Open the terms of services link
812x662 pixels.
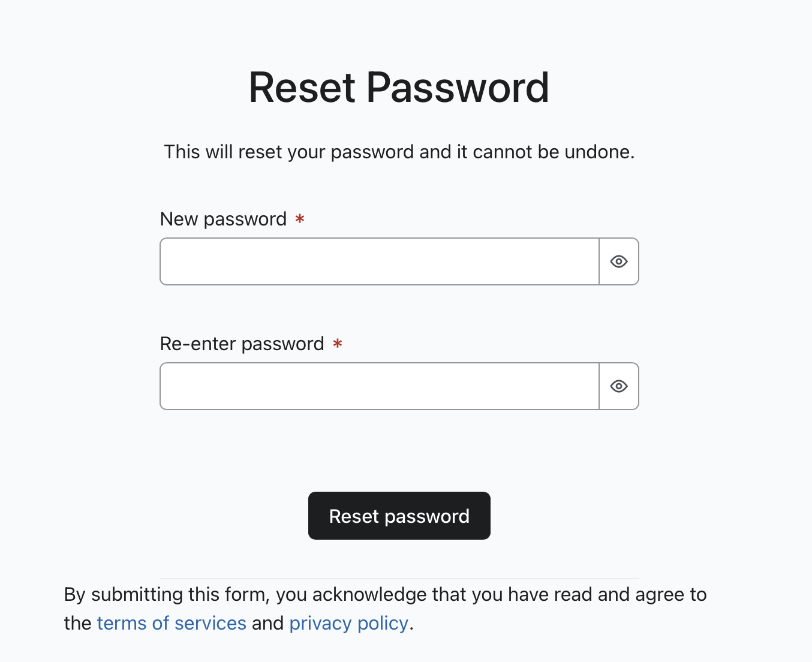pyautogui.click(x=172, y=623)
